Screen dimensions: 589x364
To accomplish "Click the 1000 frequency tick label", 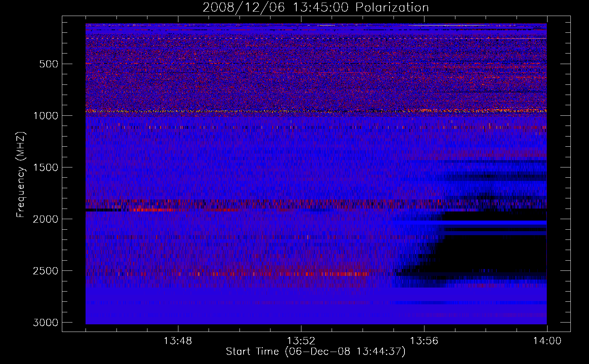I will pyautogui.click(x=46, y=116).
